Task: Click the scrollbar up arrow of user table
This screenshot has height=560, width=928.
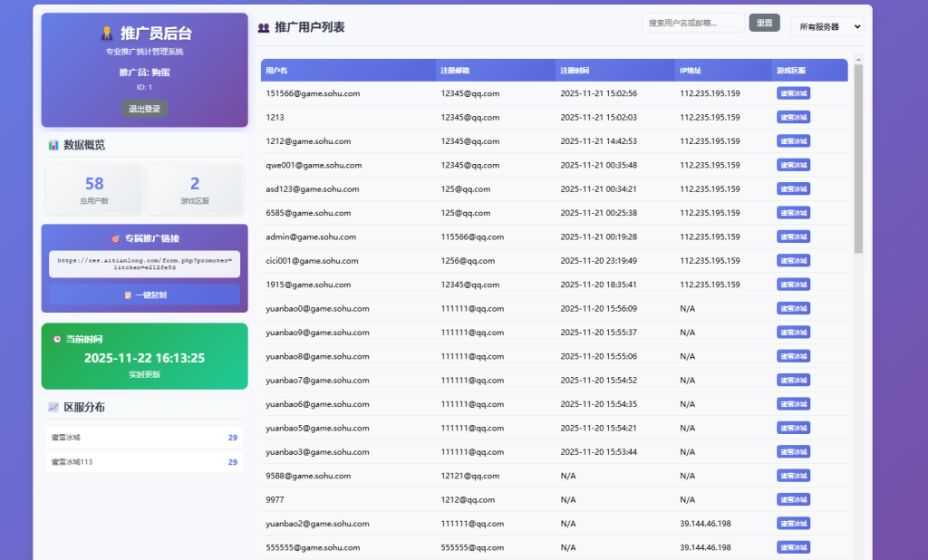Action: click(858, 61)
